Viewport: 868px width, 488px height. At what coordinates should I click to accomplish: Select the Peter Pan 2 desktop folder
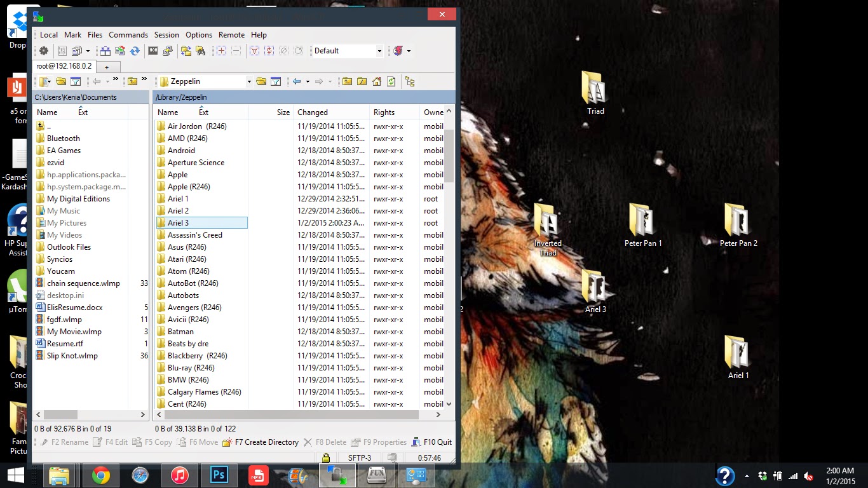(x=738, y=226)
